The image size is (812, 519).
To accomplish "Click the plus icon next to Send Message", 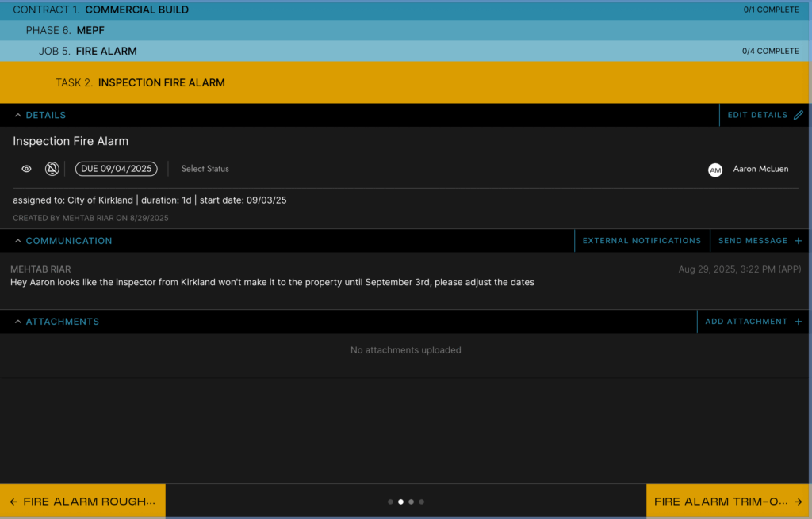I will click(798, 241).
